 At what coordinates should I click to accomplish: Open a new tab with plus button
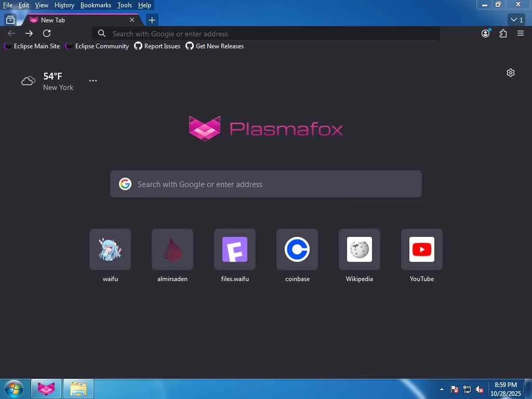pyautogui.click(x=152, y=20)
